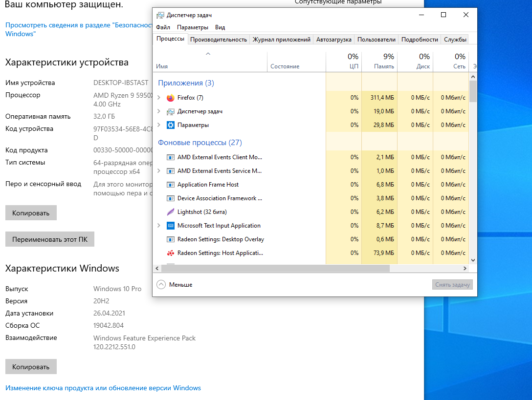This screenshot has height=400, width=532.
Task: Switch to the Производительность tab
Action: pos(219,40)
